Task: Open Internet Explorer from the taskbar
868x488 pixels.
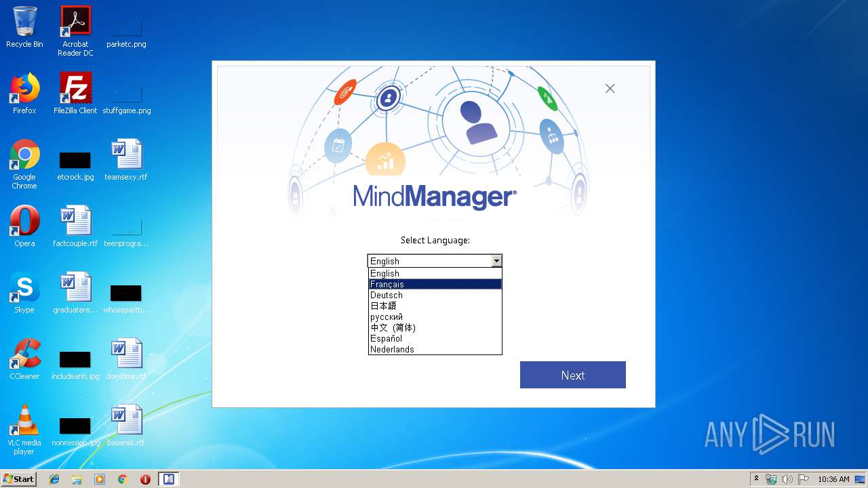Action: (54, 479)
